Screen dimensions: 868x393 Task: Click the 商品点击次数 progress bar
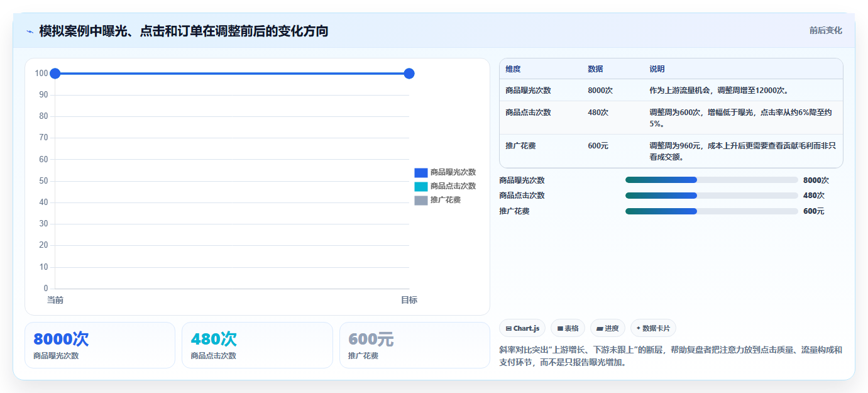711,196
